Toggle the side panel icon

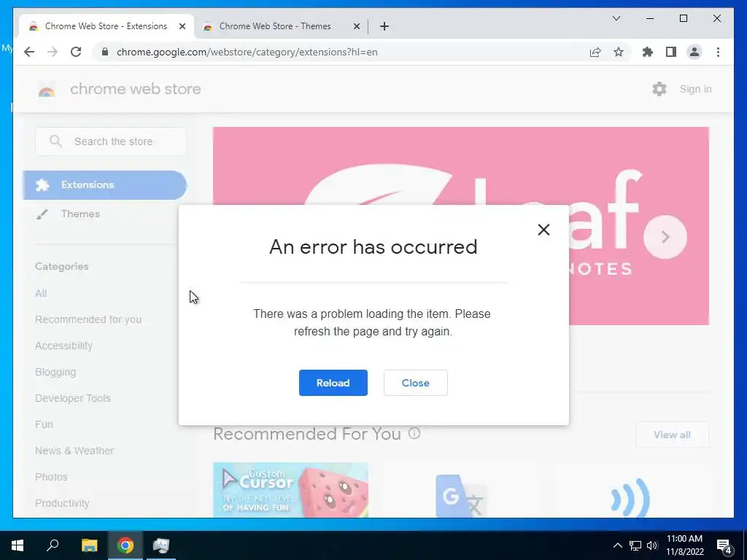tap(671, 52)
